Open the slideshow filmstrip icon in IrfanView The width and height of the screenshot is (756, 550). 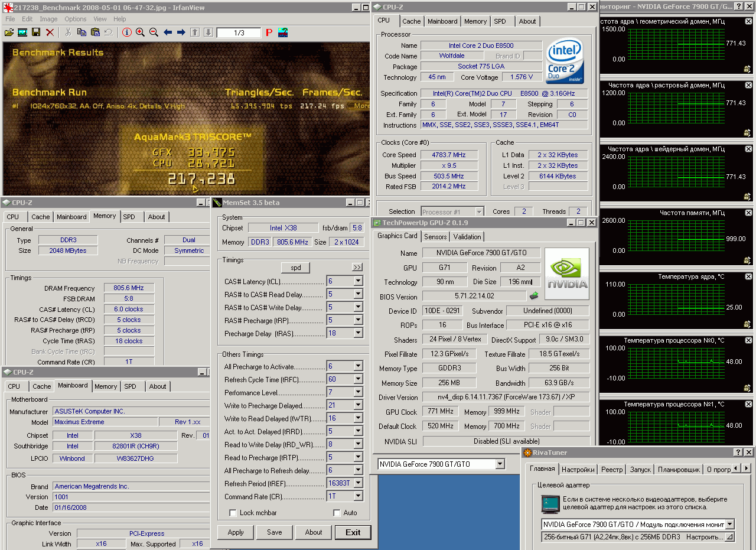(22, 32)
